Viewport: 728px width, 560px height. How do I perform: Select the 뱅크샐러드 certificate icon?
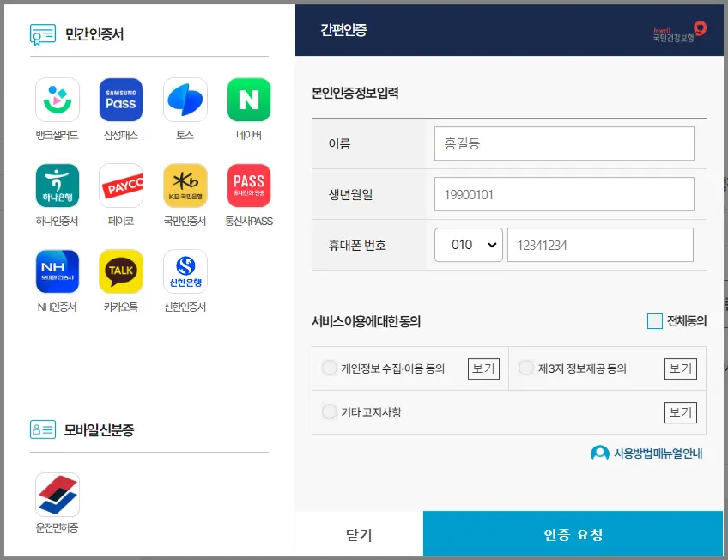(58, 100)
